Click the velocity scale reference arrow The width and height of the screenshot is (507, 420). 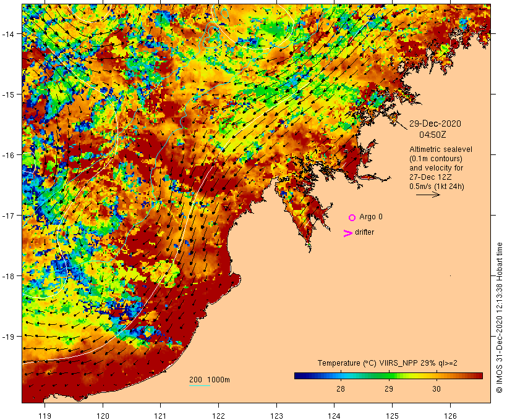click(x=428, y=195)
